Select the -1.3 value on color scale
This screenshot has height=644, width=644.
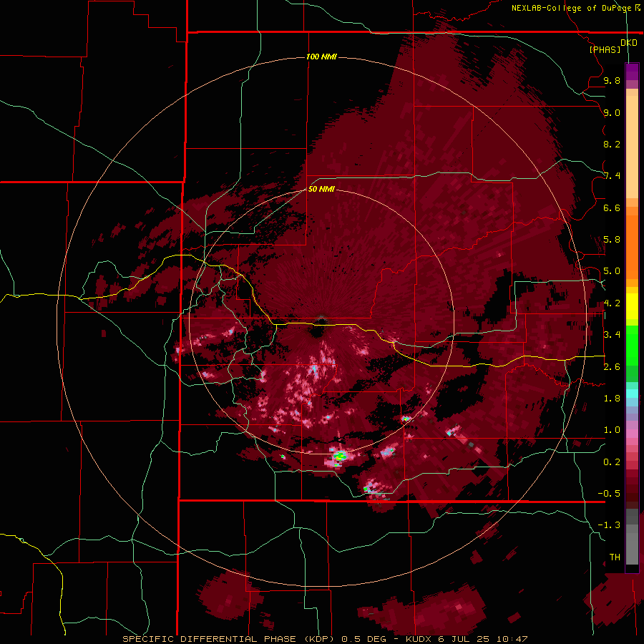(x=609, y=525)
